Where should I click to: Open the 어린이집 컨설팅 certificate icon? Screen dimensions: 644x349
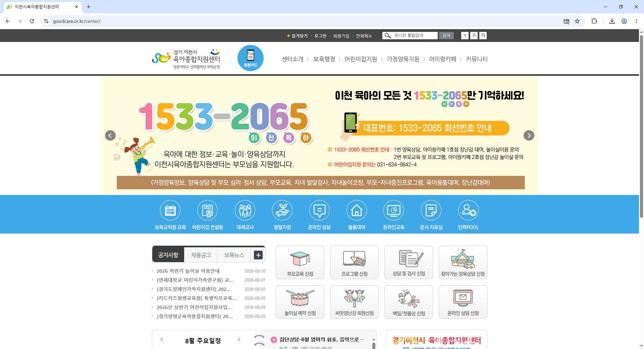208,211
